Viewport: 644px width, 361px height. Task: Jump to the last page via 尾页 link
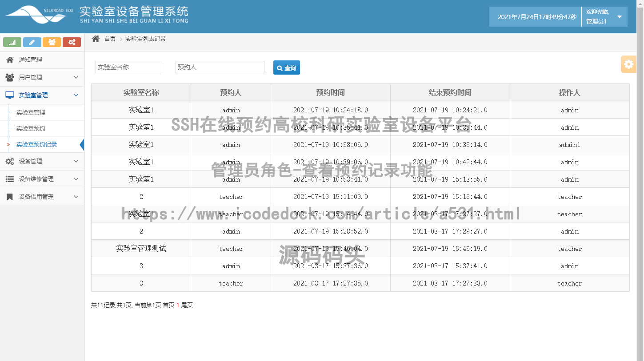(x=187, y=305)
